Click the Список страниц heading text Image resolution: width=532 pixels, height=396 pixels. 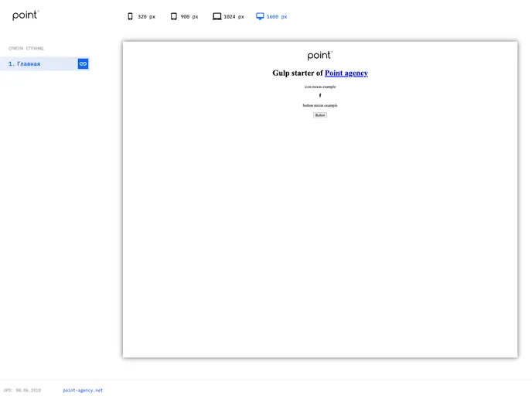(x=26, y=48)
